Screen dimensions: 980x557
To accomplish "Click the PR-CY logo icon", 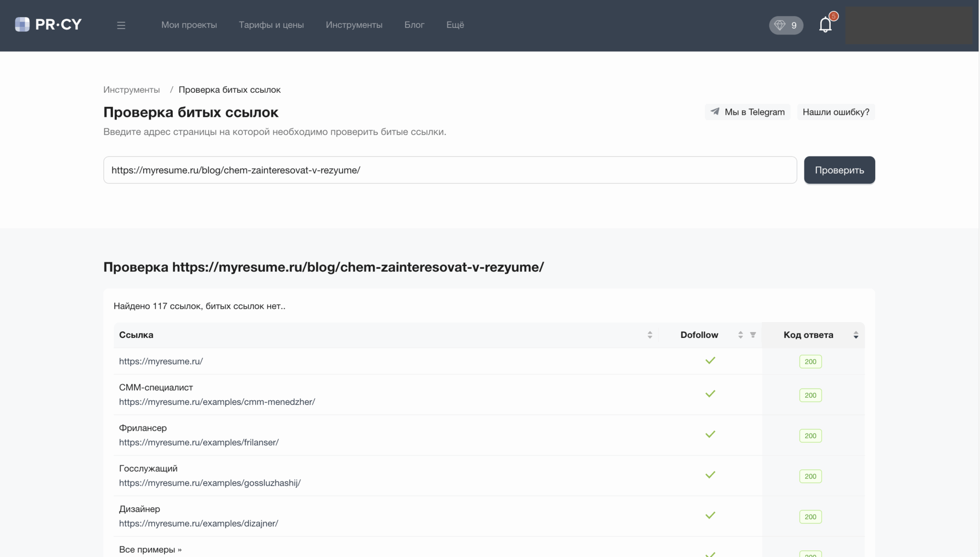I will coord(22,24).
